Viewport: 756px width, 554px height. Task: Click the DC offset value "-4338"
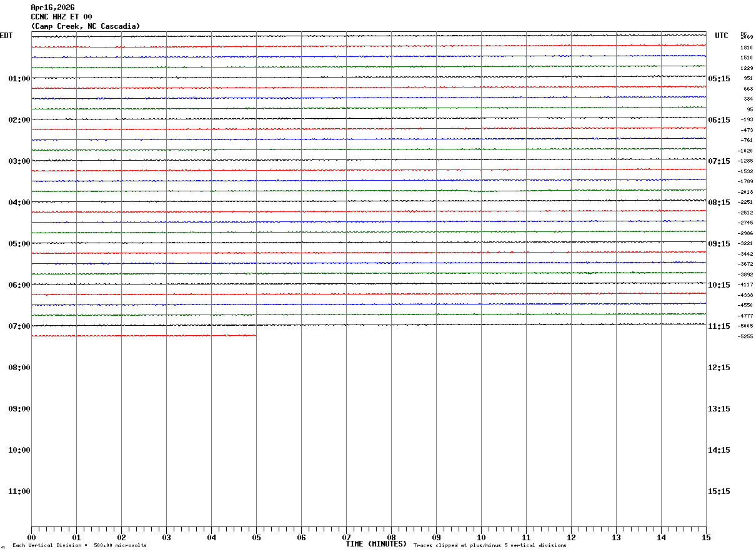(745, 295)
